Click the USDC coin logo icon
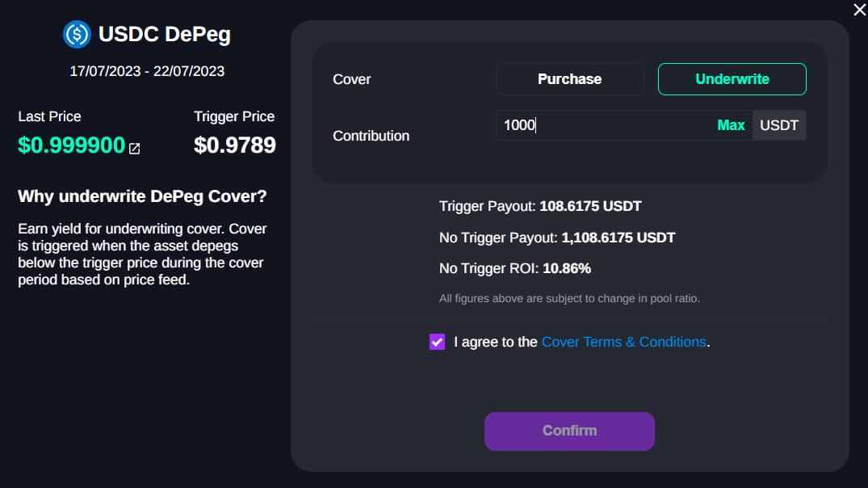The height and width of the screenshot is (488, 868). [x=78, y=34]
